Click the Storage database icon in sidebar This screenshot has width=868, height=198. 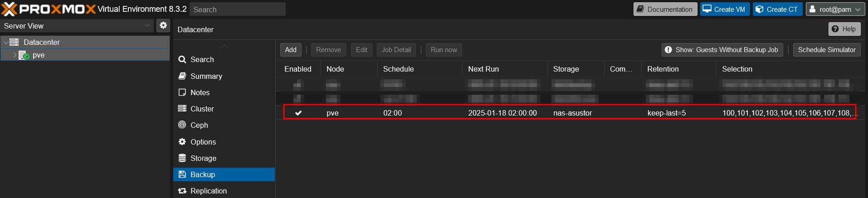pyautogui.click(x=182, y=158)
